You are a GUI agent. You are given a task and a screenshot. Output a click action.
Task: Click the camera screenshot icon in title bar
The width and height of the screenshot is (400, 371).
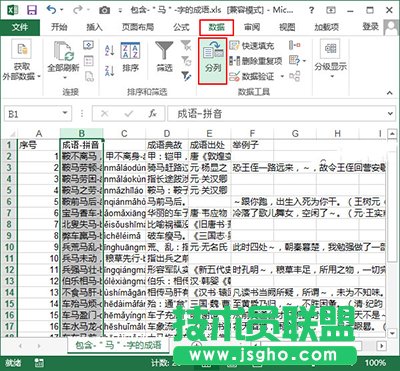(x=104, y=10)
